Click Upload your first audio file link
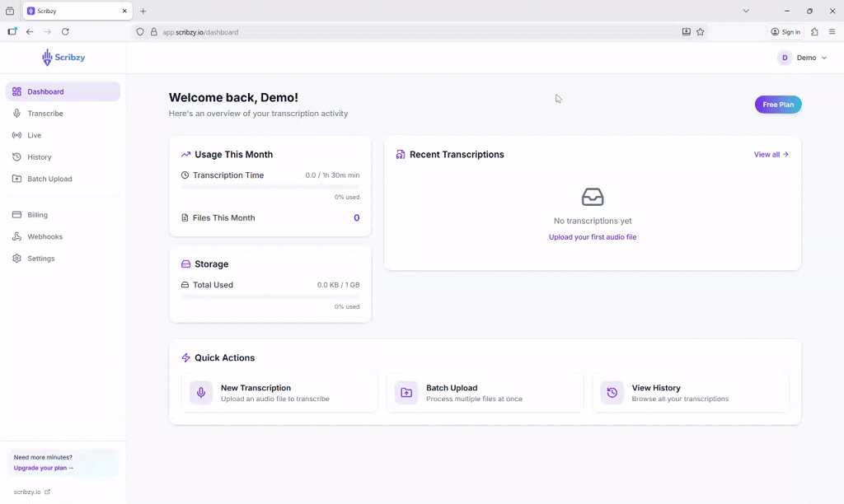Viewport: 844px width, 504px height. [x=593, y=237]
